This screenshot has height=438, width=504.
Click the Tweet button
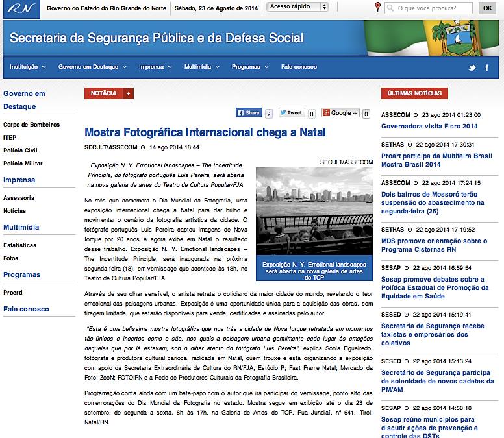292,113
